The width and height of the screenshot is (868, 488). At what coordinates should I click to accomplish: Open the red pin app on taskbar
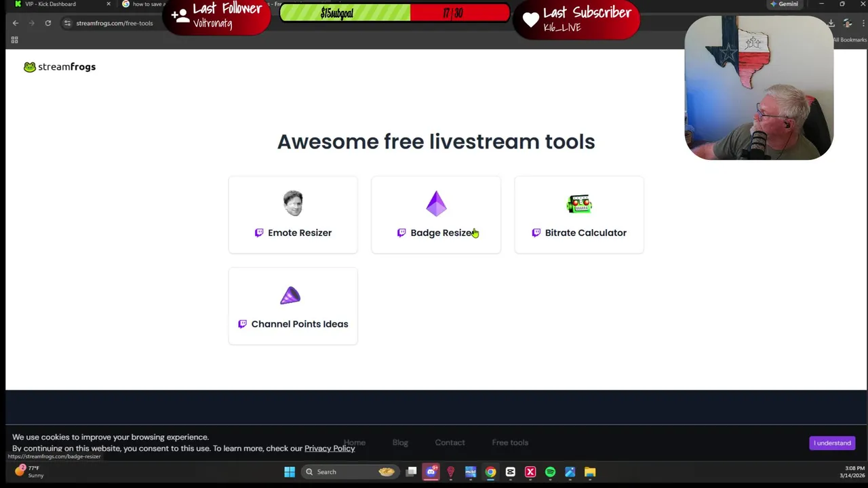[x=451, y=472]
